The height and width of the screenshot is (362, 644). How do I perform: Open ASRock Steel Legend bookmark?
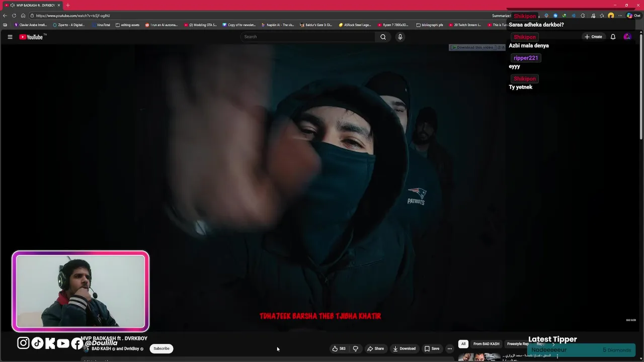355,25
